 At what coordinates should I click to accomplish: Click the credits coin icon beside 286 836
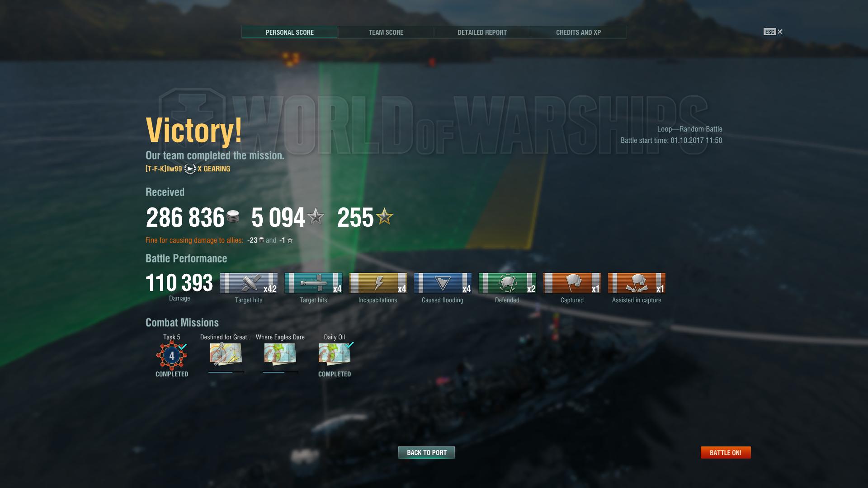pyautogui.click(x=233, y=217)
